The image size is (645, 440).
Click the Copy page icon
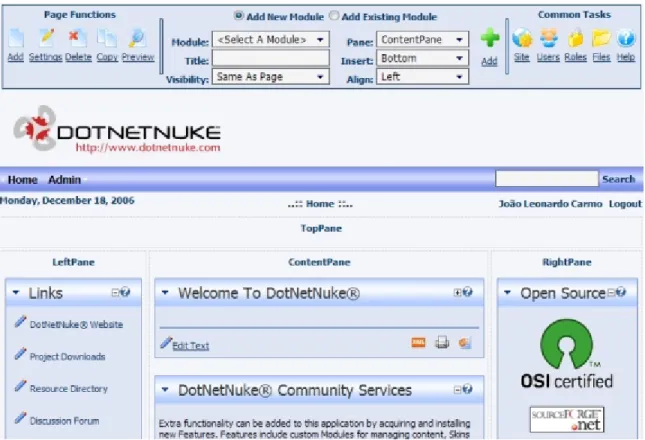coord(107,38)
